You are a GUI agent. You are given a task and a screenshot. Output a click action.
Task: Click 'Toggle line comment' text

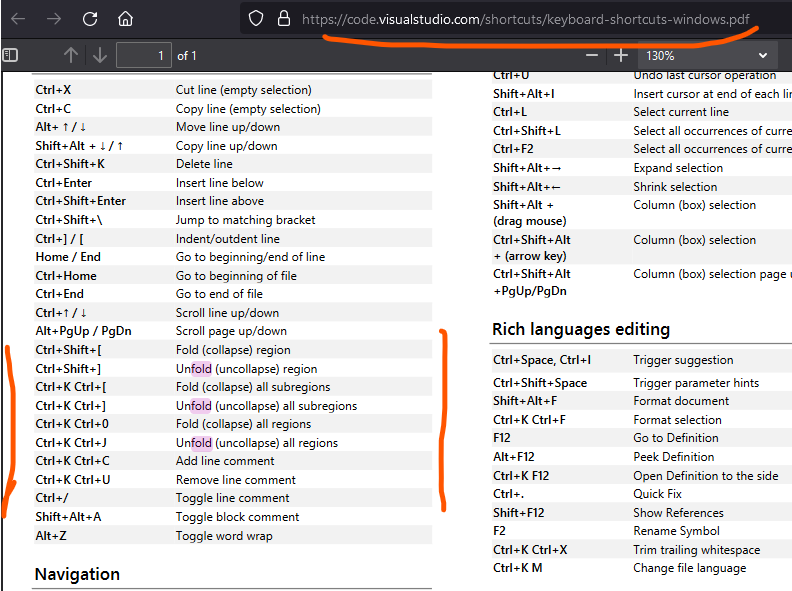click(x=232, y=498)
